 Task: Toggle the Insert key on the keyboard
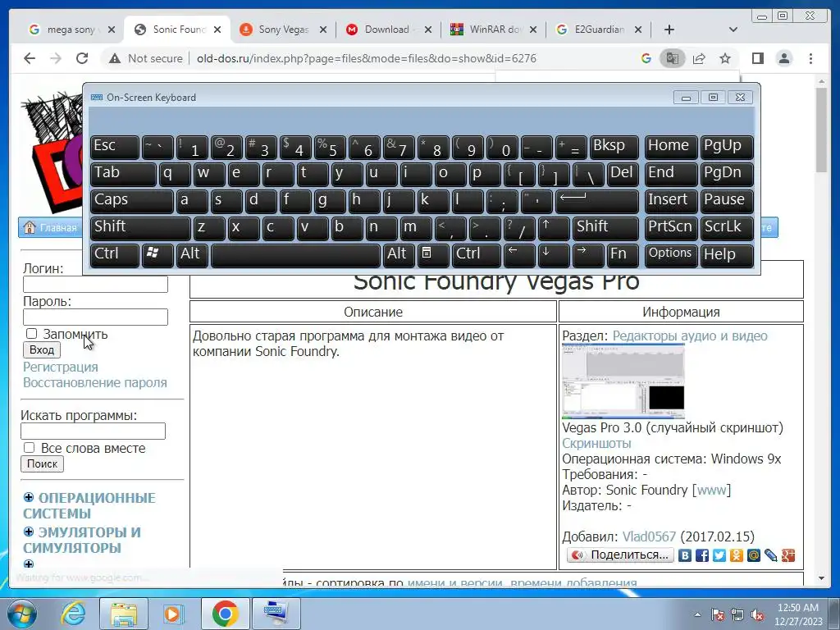click(x=671, y=201)
